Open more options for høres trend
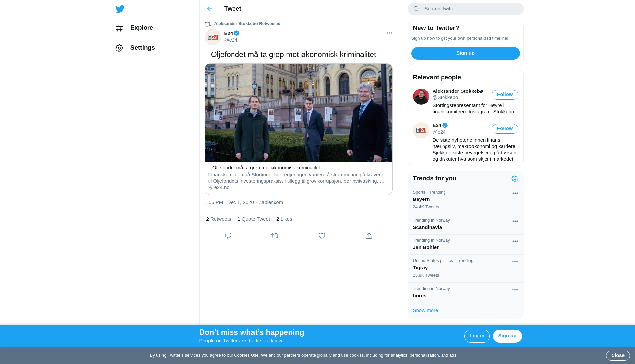 pos(515,290)
